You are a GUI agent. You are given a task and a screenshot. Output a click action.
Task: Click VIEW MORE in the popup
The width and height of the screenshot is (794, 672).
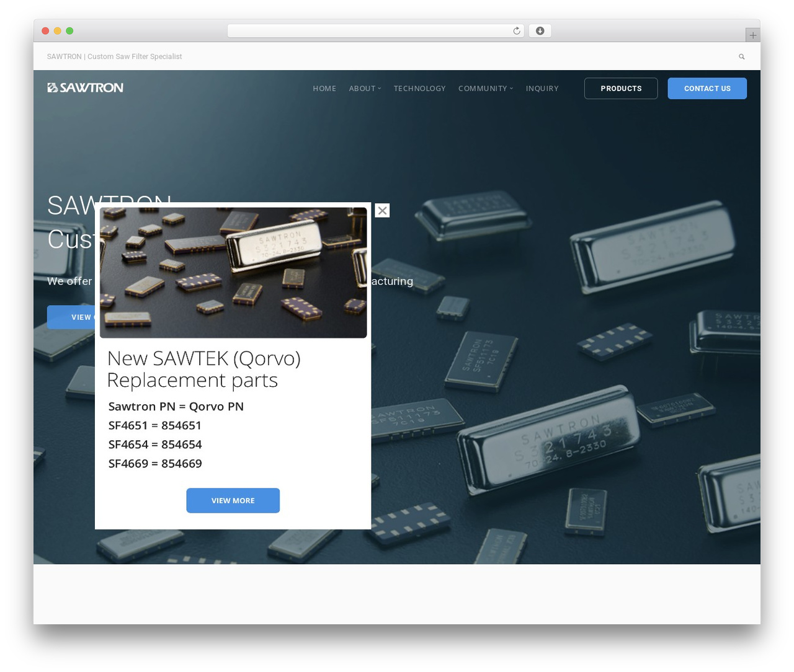click(233, 500)
